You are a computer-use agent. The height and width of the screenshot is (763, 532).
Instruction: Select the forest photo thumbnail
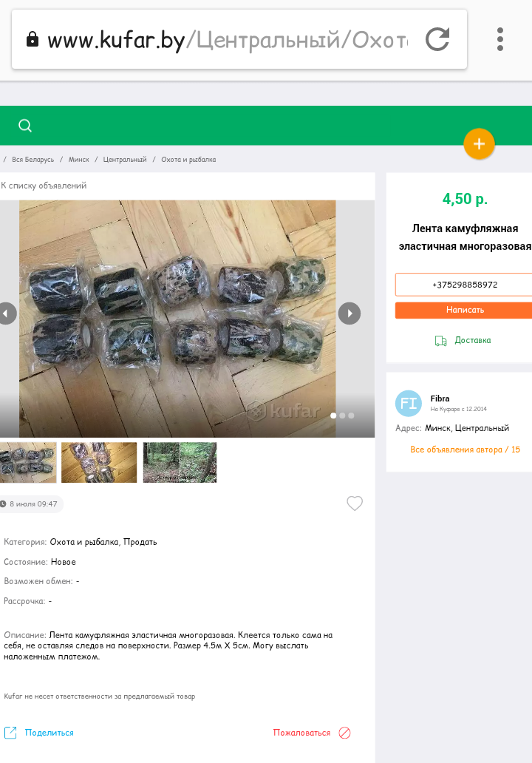point(180,462)
